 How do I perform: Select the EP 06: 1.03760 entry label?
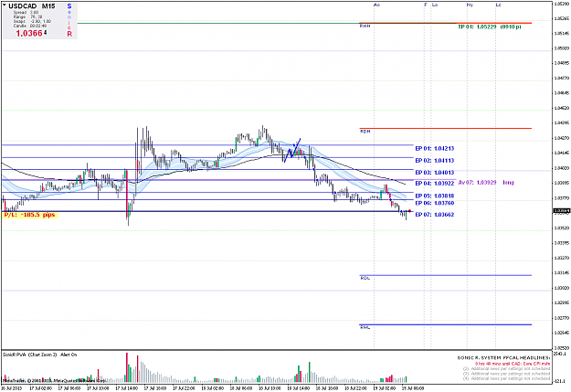click(435, 203)
